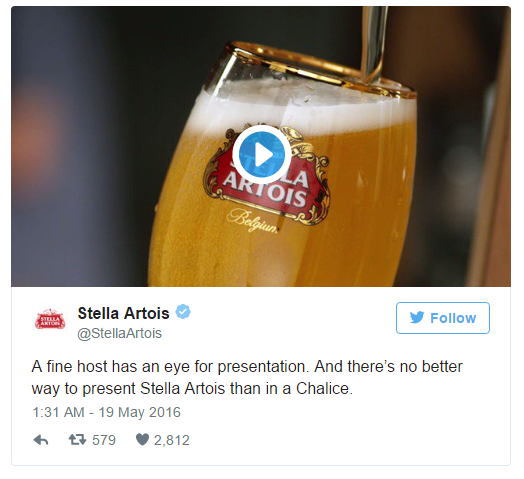This screenshot has height=479, width=524.
Task: Open the 1:31 AM - 19 May 2016 timestamp
Action: [x=107, y=412]
